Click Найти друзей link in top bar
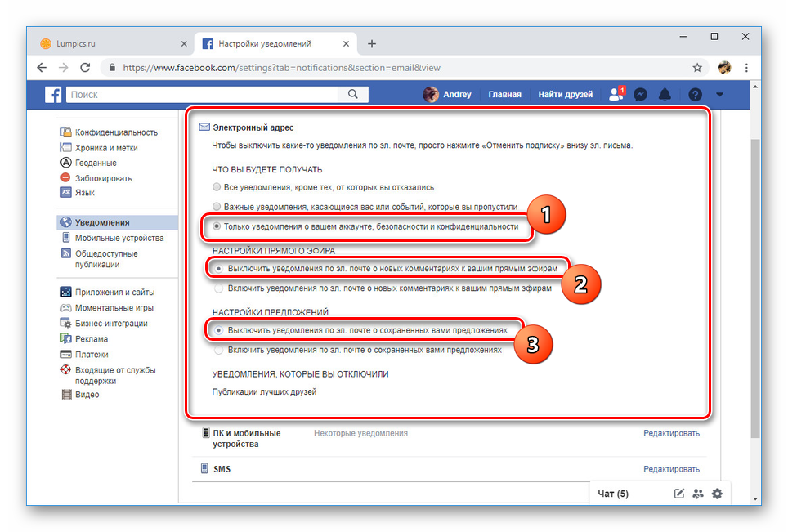The height and width of the screenshot is (532, 788). [x=565, y=95]
